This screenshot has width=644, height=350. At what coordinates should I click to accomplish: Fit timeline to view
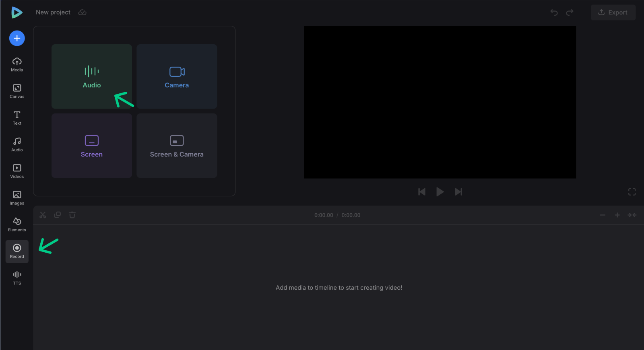point(632,215)
